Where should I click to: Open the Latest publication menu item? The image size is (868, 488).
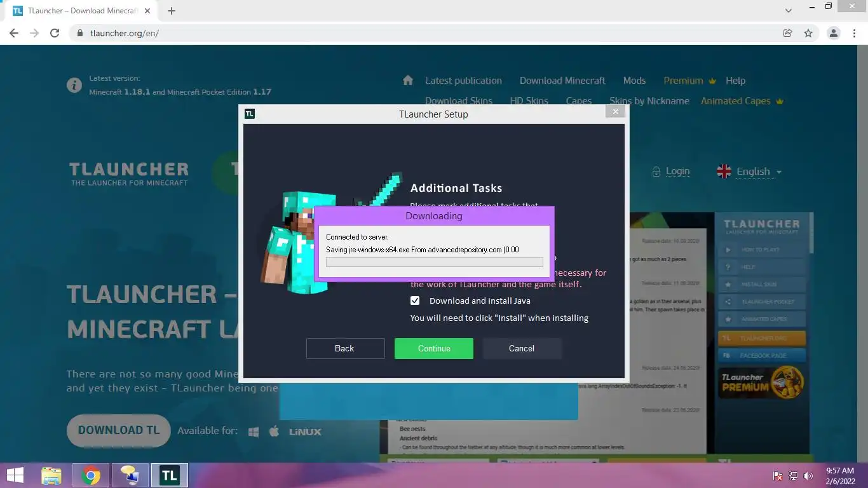(x=463, y=81)
